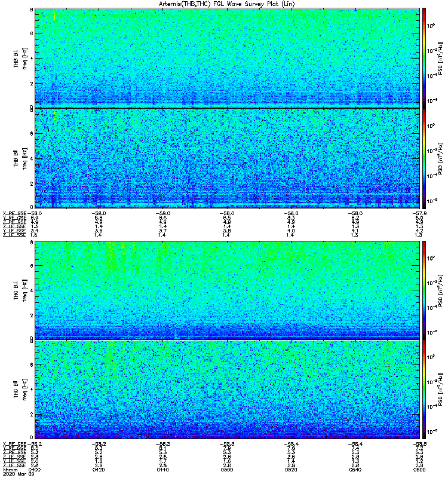448x478 pixels.
Task: Click the 'THB B∥ freq [Hz]' axis label
Action: (x=20, y=158)
